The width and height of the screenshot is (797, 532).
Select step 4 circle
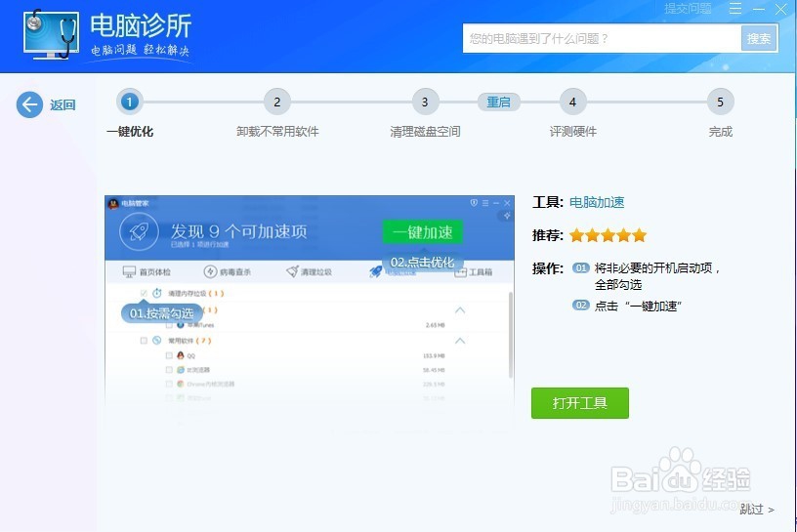point(572,102)
